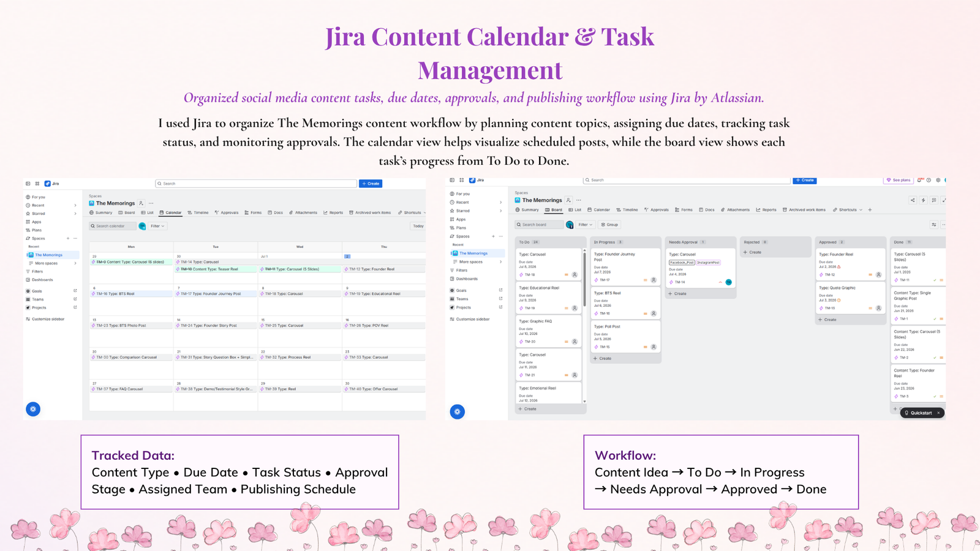Open notifications bell in the Board window
Image resolution: width=980 pixels, height=551 pixels.
click(920, 180)
